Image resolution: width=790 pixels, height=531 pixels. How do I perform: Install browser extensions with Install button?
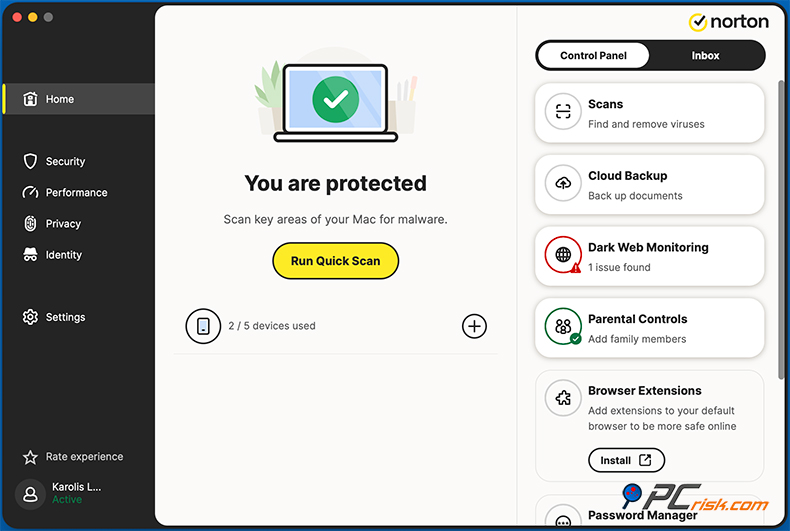(626, 460)
